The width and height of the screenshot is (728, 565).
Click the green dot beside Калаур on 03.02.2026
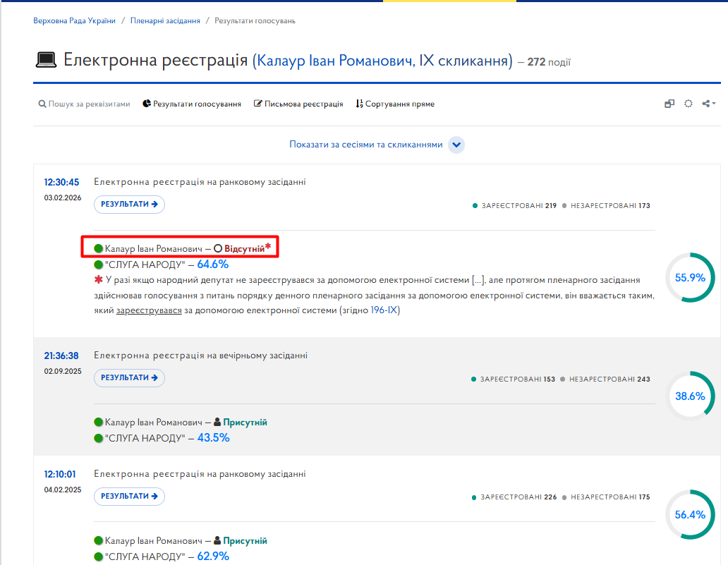99,248
